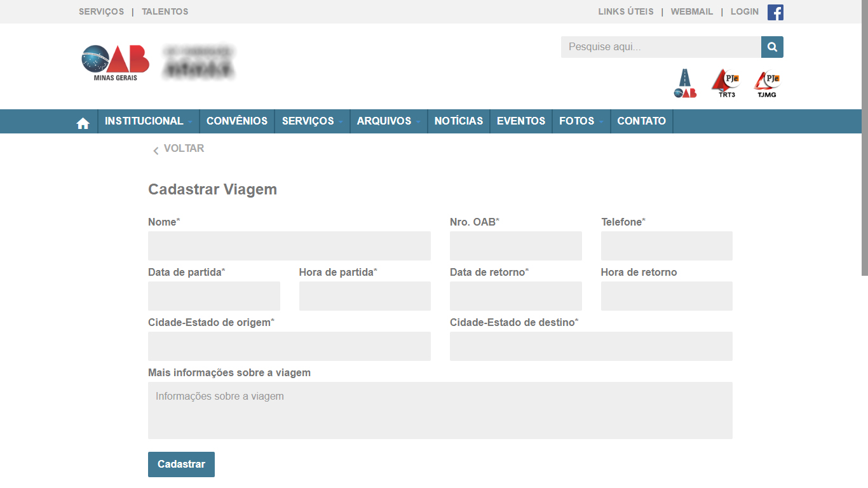Screen dimensions: 868x488
Task: Go to home via house icon
Action: [83, 123]
